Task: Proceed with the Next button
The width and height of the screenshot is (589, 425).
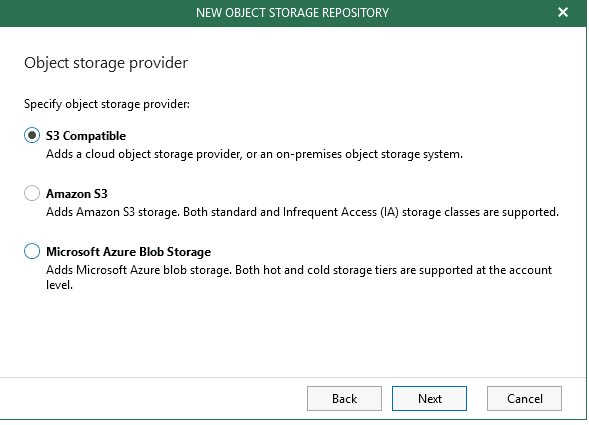Action: [x=429, y=398]
